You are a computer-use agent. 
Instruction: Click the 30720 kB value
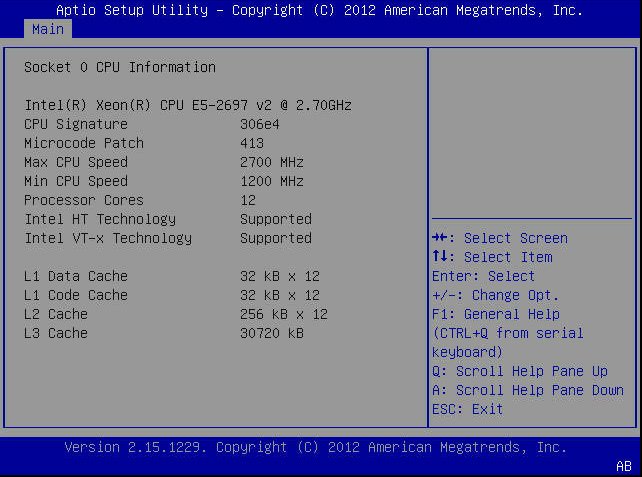272,333
